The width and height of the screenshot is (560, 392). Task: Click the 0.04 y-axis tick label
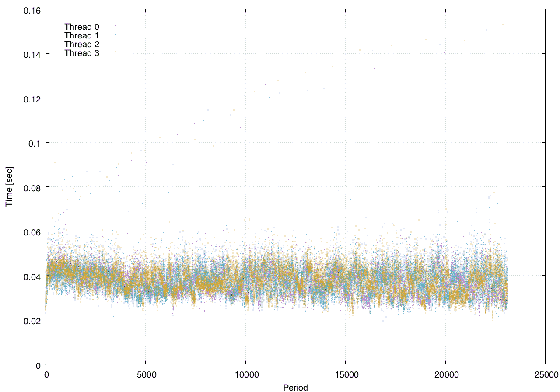click(x=31, y=276)
